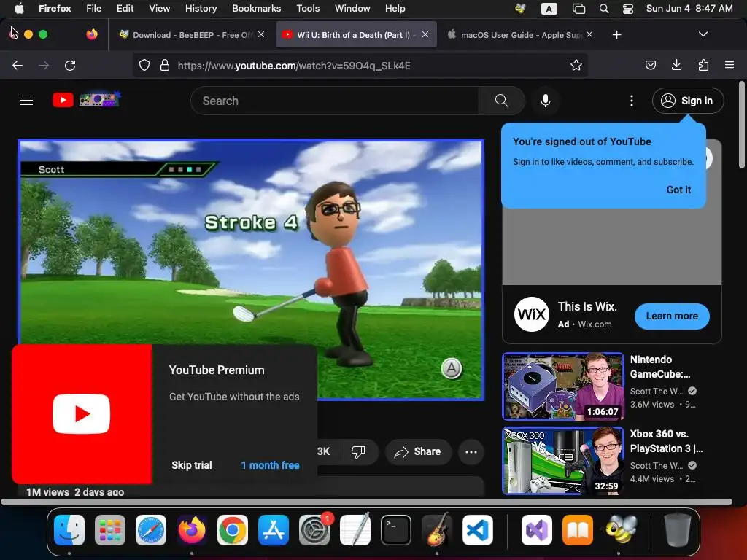Open Firefox application menu
The width and height of the screenshot is (747, 560).
tap(729, 65)
